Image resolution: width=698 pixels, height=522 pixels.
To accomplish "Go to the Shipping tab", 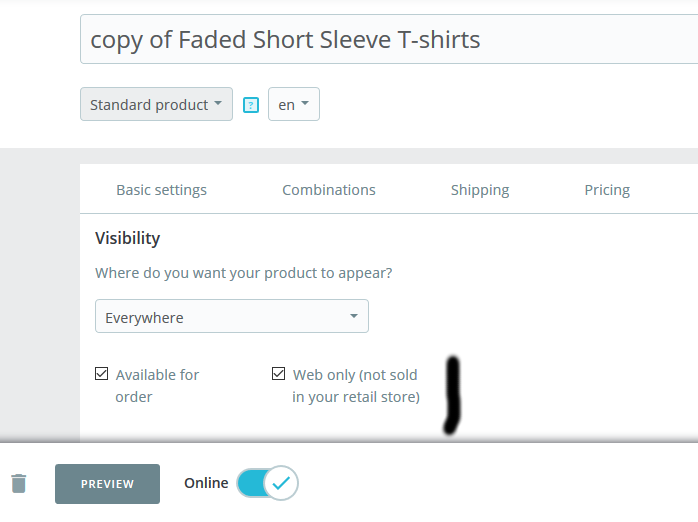I will [480, 190].
